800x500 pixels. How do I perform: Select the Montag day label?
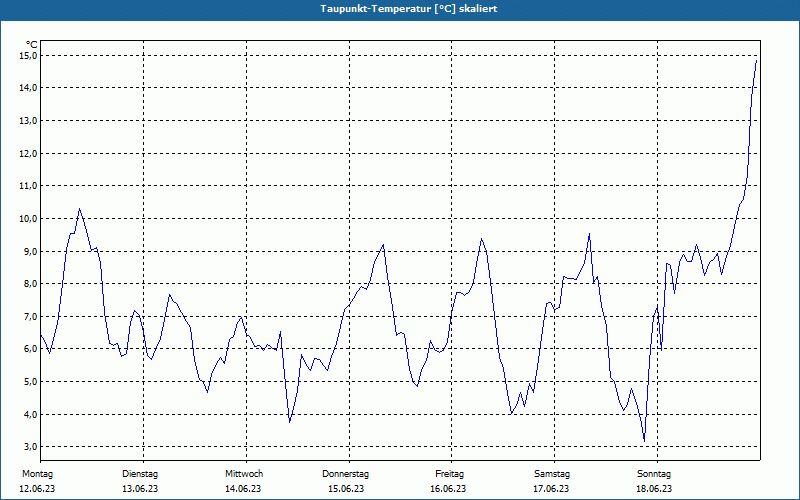pyautogui.click(x=37, y=474)
